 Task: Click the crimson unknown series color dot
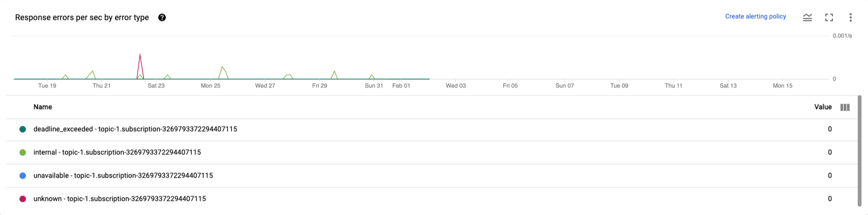(23, 199)
